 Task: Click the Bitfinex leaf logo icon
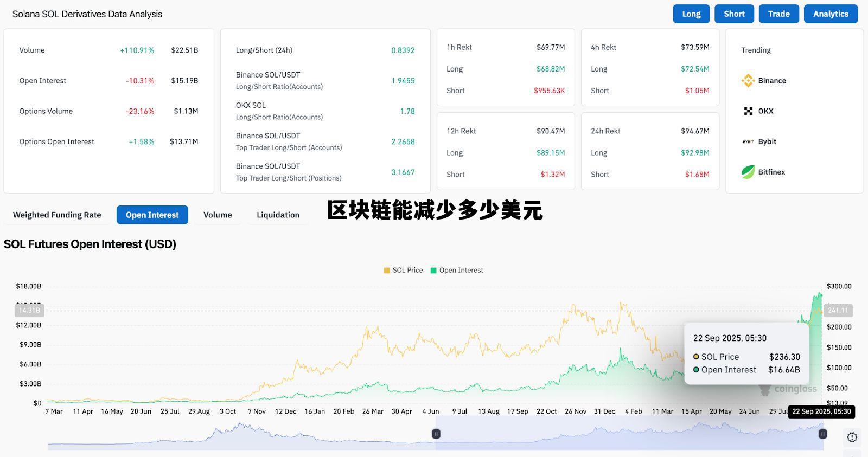point(748,172)
